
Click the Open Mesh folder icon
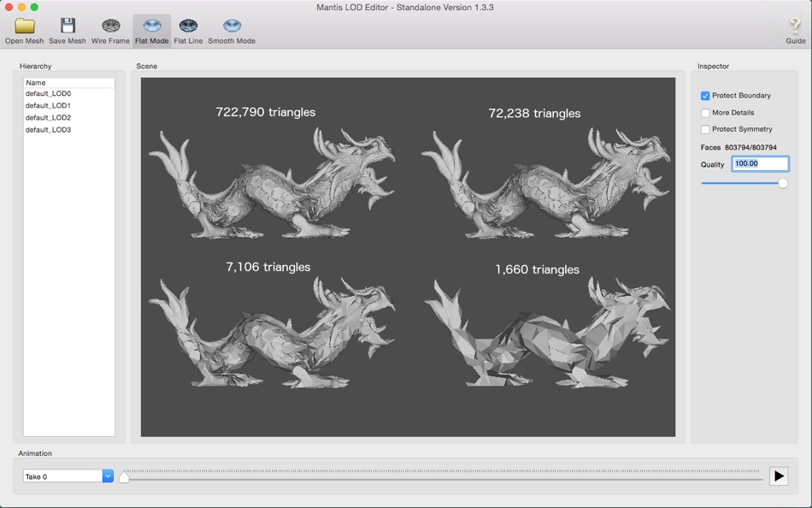tap(24, 27)
